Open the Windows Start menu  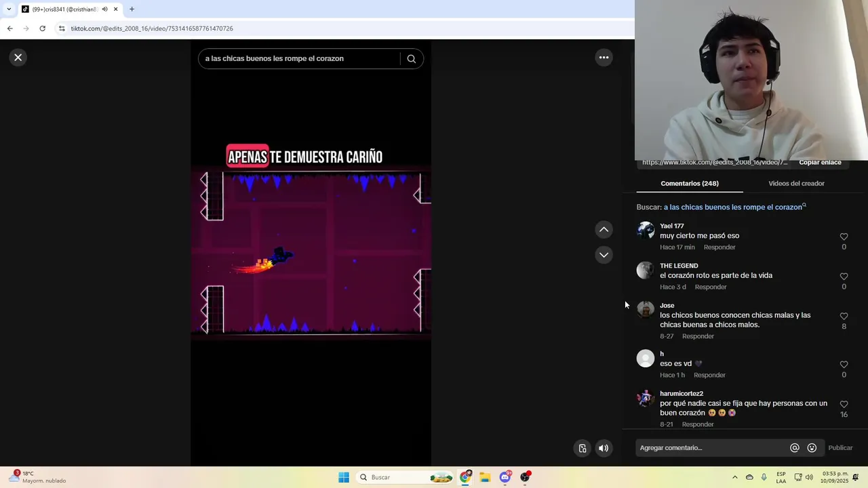pyautogui.click(x=344, y=477)
